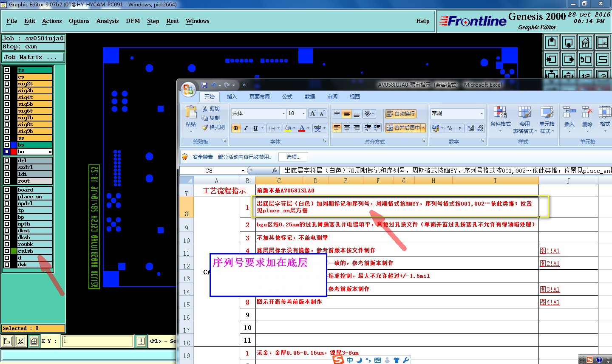Click the pan left view icon
Image resolution: width=612 pixels, height=364 pixels.
pos(552,59)
